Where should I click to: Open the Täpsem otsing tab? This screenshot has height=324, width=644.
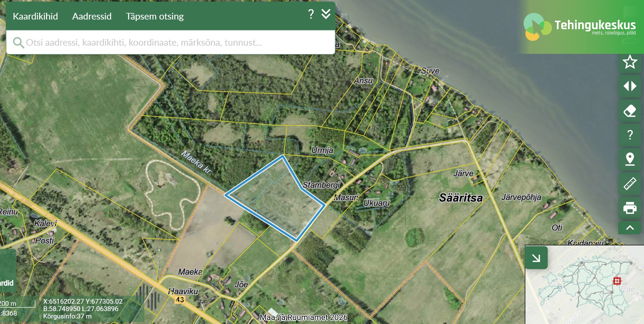(x=155, y=16)
